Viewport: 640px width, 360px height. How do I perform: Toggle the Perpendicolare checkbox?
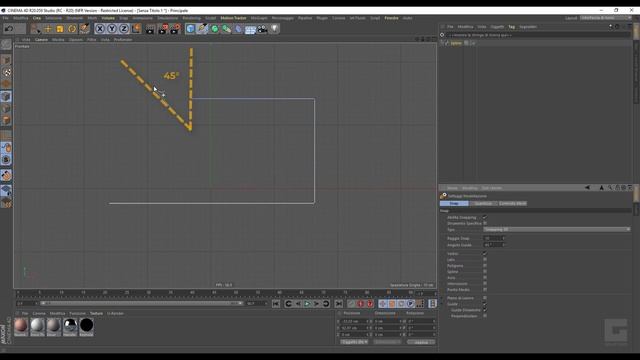coord(485,316)
